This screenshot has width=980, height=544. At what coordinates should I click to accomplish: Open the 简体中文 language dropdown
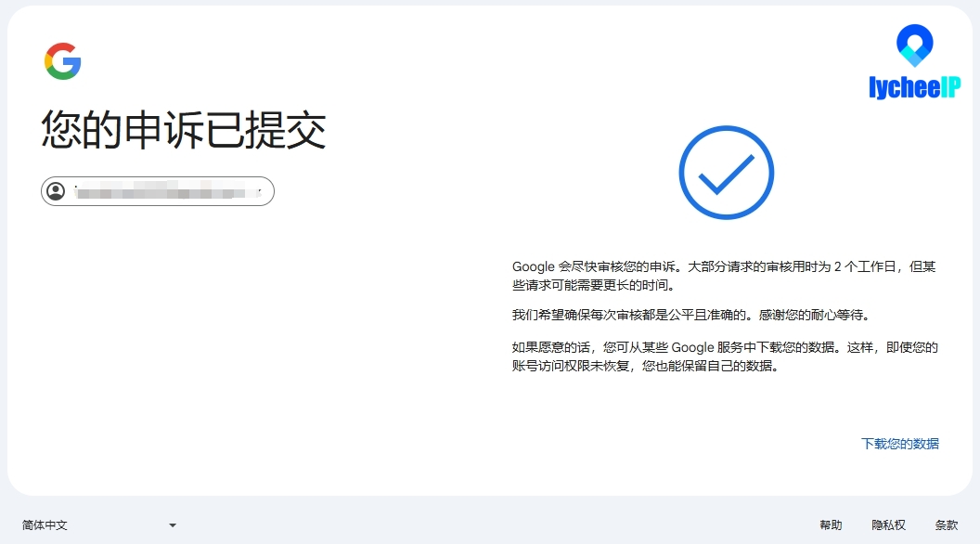point(99,525)
